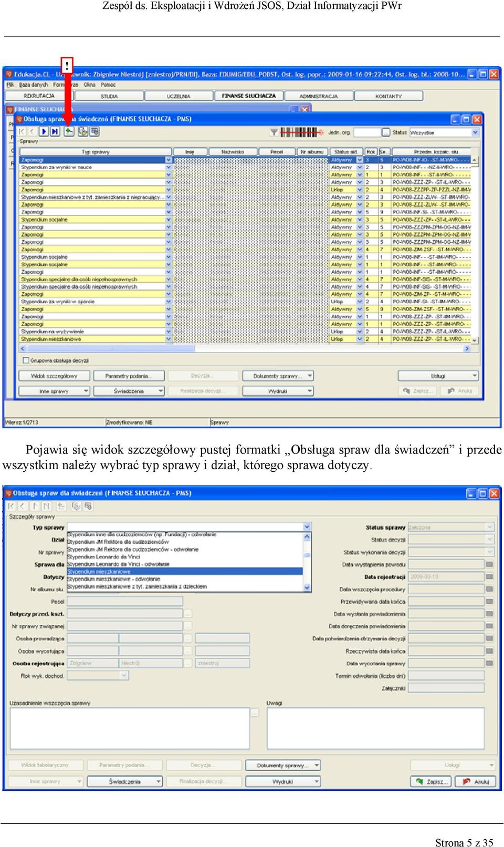Open the Plik menu
Viewport: 504px width, 847px height.
[10, 85]
